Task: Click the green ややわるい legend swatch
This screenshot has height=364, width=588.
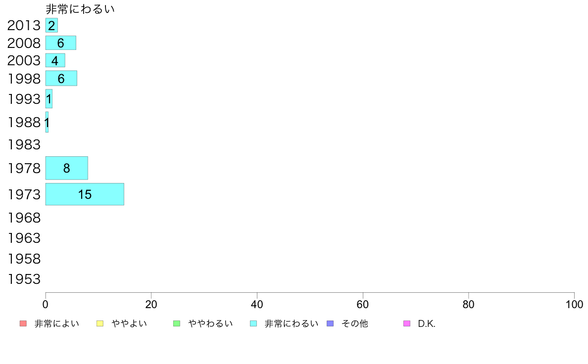Action: tap(177, 323)
